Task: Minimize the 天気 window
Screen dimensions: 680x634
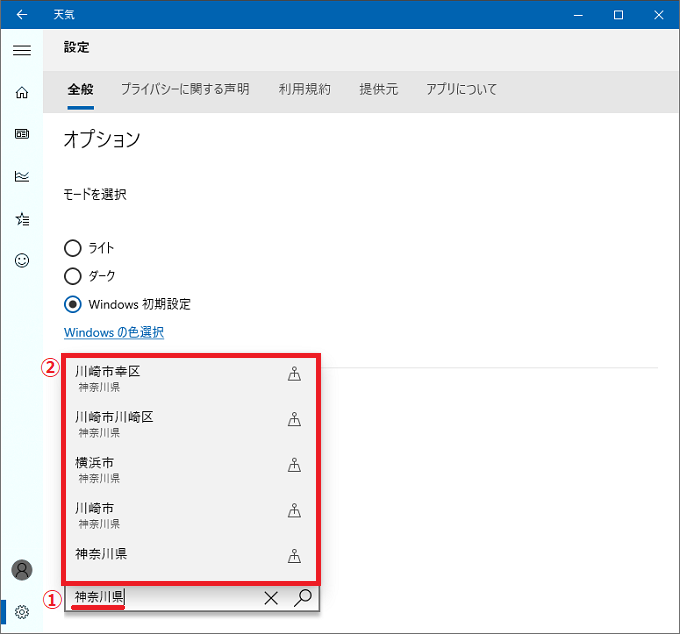Action: (x=578, y=15)
